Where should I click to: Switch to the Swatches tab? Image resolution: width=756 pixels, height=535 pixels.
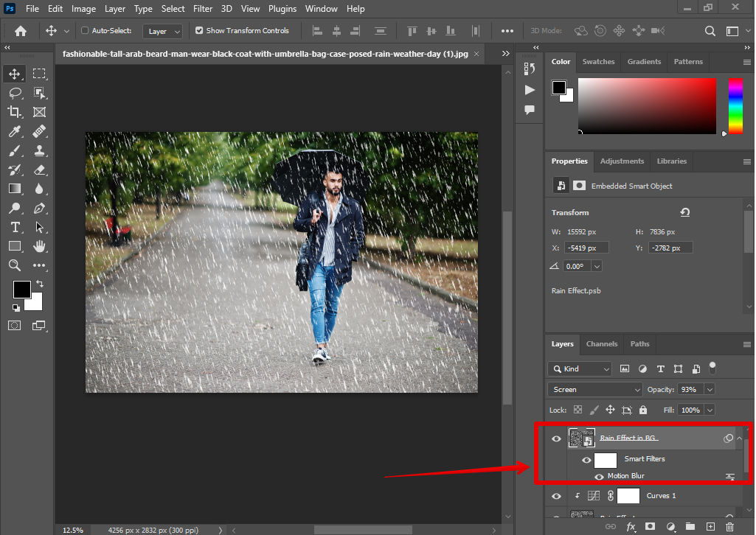[x=598, y=62]
